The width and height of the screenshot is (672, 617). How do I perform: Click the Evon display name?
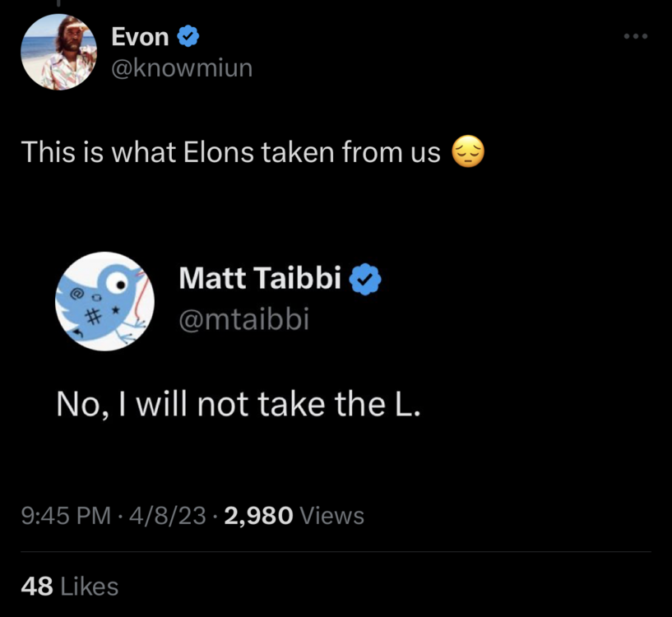point(140,37)
